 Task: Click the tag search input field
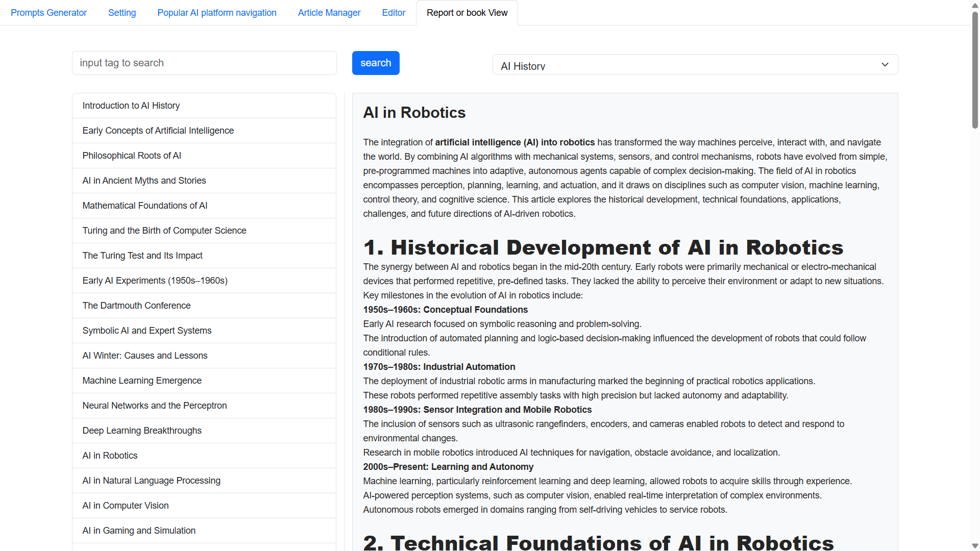(204, 63)
